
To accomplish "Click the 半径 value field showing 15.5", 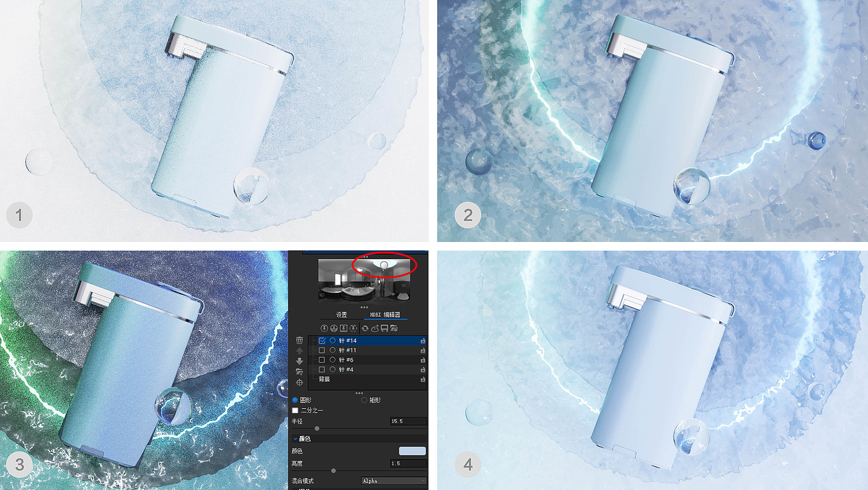I will 409,421.
